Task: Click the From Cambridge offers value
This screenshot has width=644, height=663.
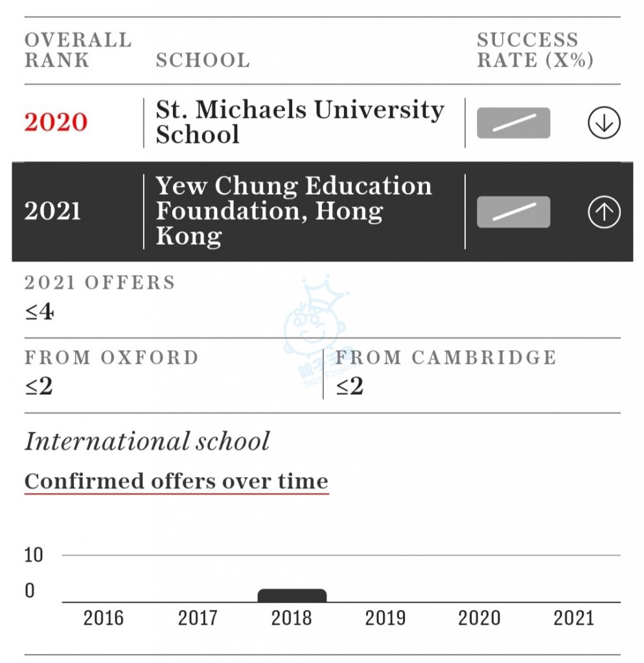Action: (349, 386)
